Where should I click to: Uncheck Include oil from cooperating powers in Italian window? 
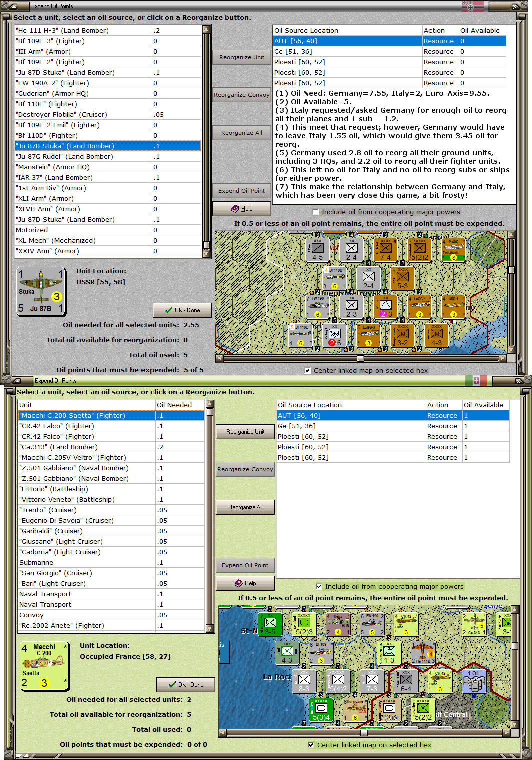[319, 587]
